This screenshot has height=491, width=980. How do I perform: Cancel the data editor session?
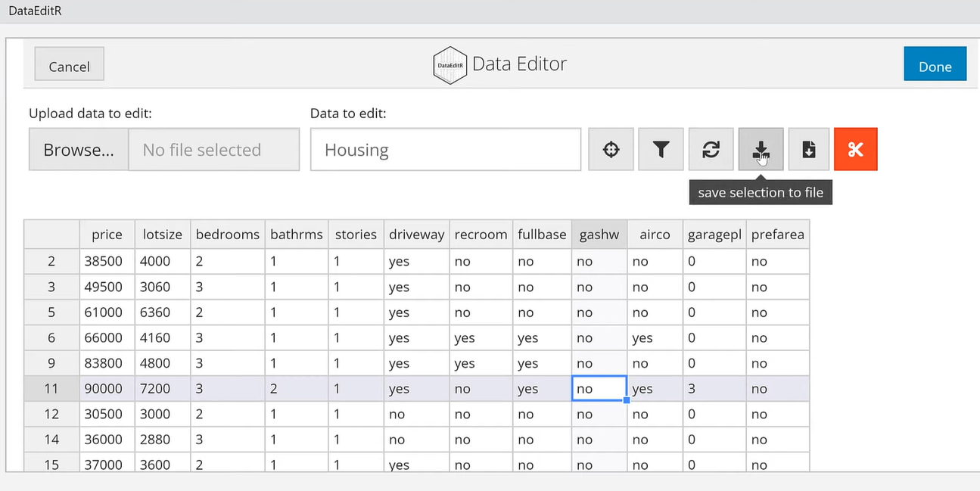pos(69,66)
